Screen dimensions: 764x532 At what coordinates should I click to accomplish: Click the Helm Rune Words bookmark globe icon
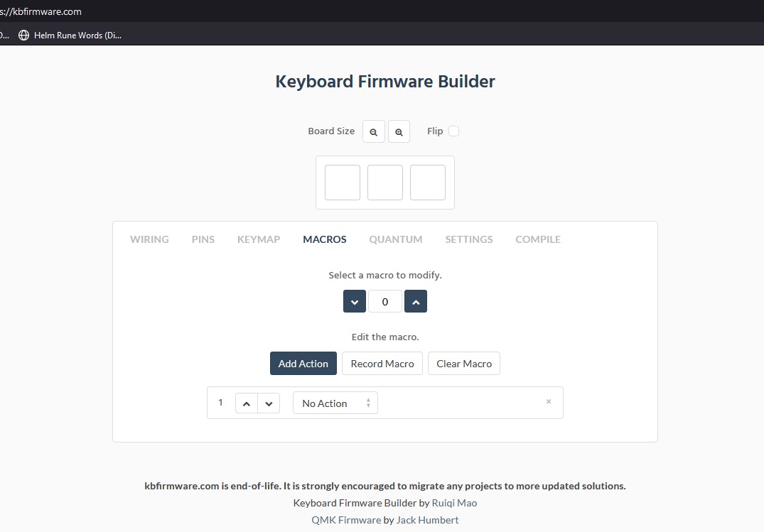pyautogui.click(x=24, y=35)
